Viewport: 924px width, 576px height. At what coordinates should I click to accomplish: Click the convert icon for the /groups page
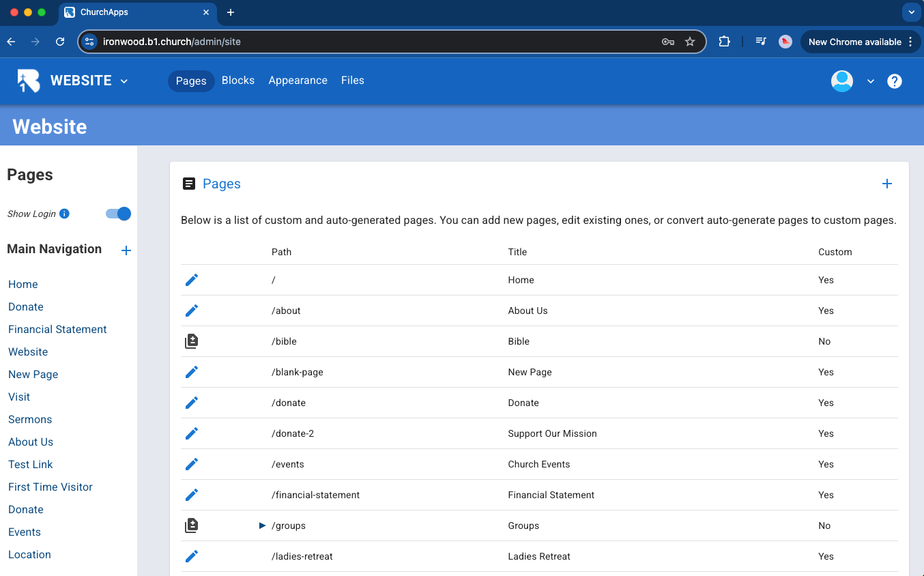coord(192,525)
